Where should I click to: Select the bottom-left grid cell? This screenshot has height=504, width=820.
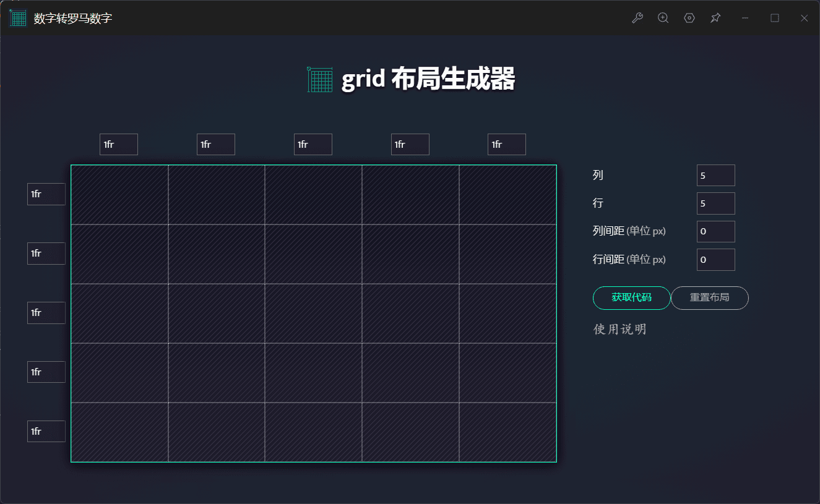(119, 432)
